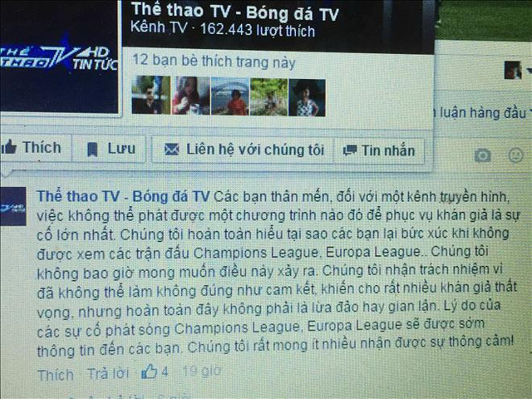Click the bookmark icon on the Lưu button
This screenshot has width=532, height=399.
pyautogui.click(x=92, y=150)
